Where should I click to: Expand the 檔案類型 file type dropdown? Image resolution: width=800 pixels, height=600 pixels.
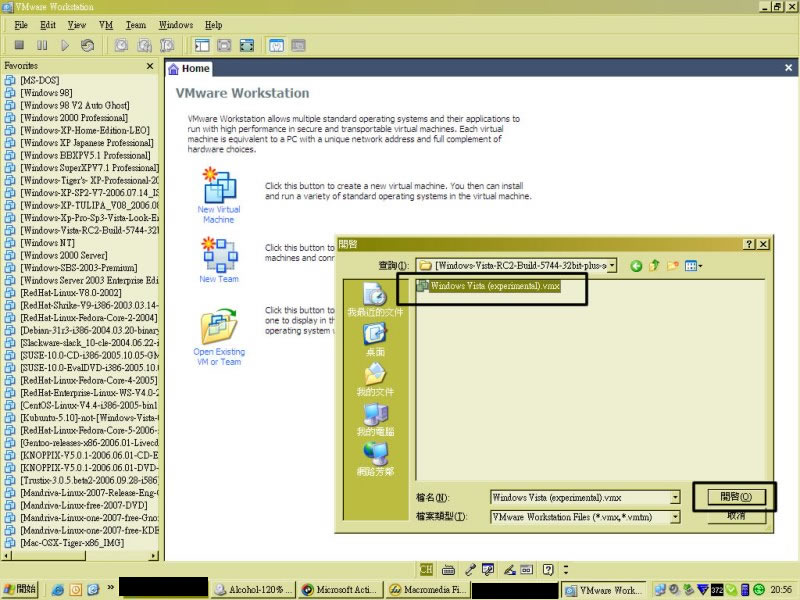[675, 517]
